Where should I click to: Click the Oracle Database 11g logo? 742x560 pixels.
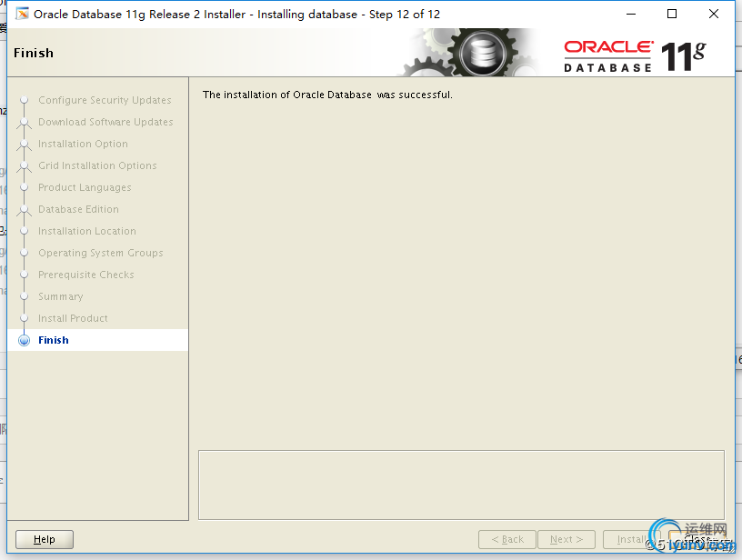coord(634,56)
